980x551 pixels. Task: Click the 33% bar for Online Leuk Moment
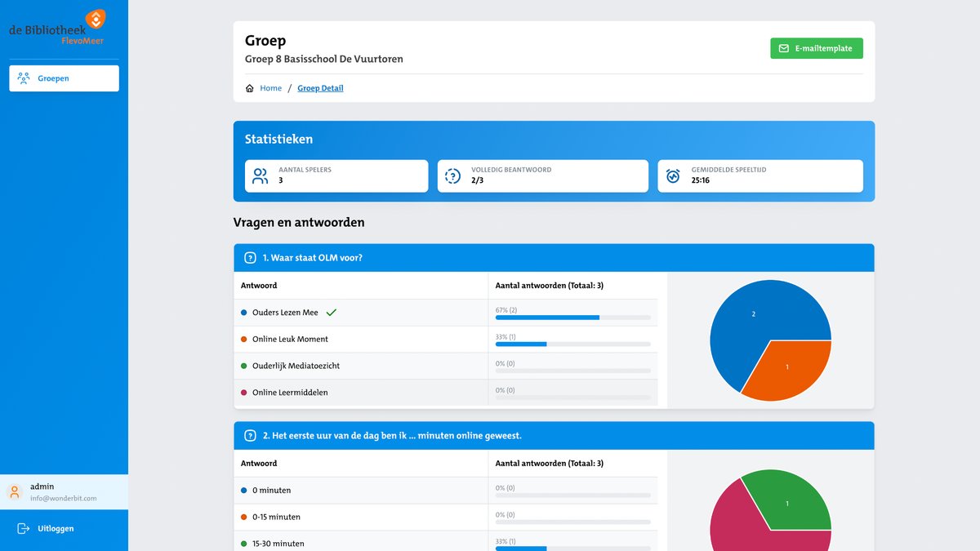(573, 344)
